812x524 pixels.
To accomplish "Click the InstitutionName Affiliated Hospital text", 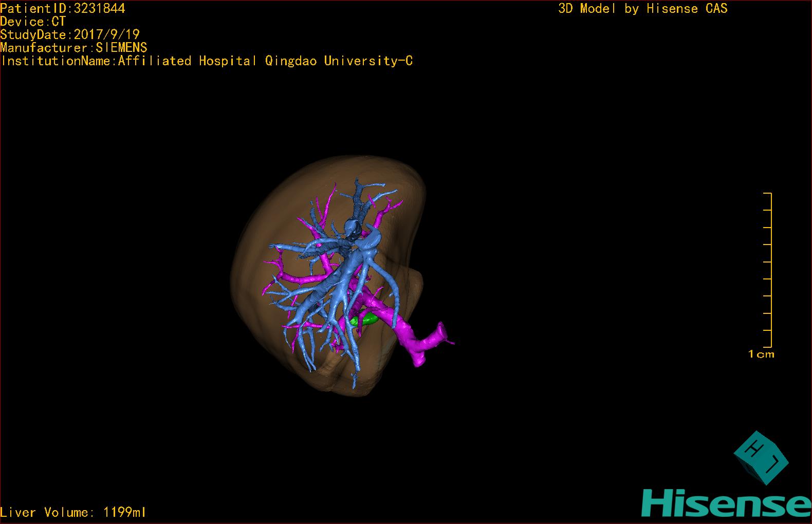I will coord(207,61).
